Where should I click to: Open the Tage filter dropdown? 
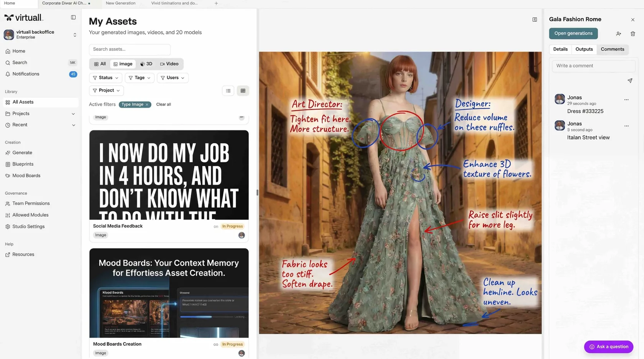140,78
